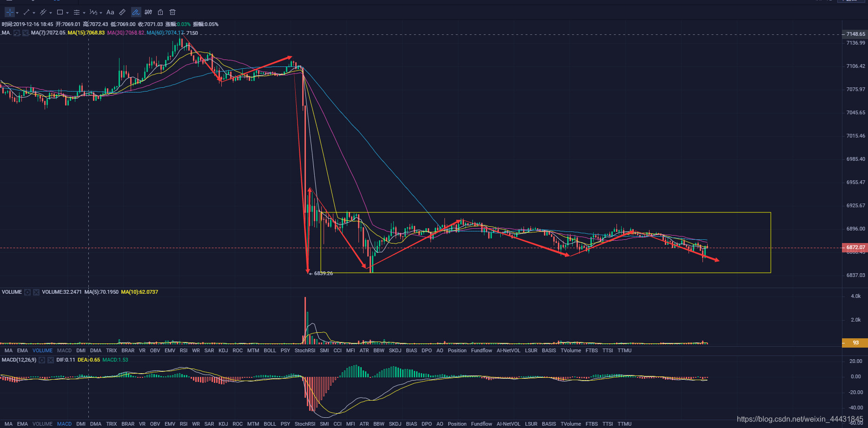Select RSI tab in volume panel's indicator row
Screen dimensions: 868x428
(x=184, y=351)
